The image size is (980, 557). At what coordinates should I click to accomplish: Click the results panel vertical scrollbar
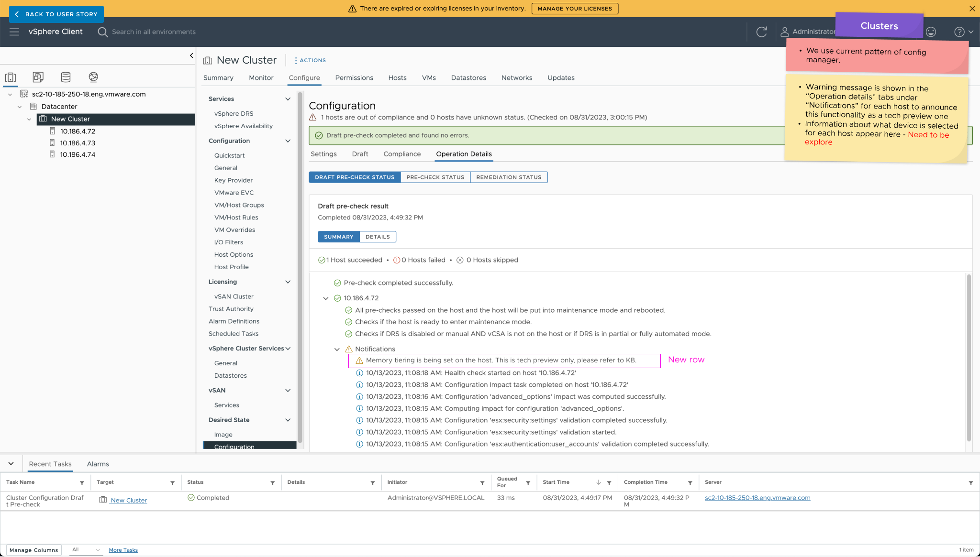[x=969, y=358]
